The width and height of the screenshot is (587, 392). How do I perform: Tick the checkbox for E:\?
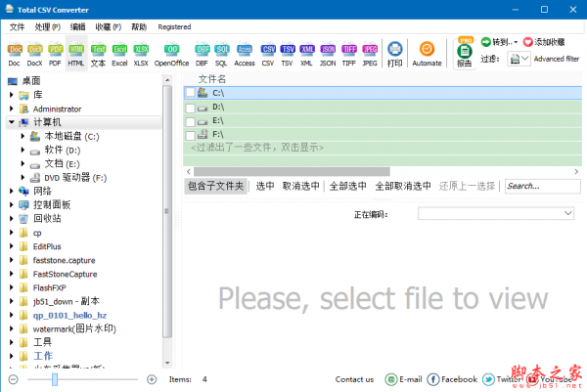pyautogui.click(x=190, y=121)
